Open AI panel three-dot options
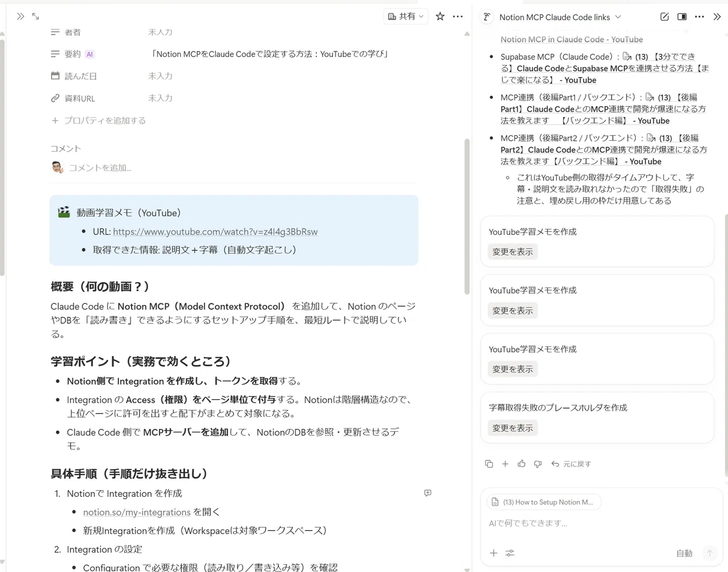The height and width of the screenshot is (572, 728). click(x=699, y=17)
